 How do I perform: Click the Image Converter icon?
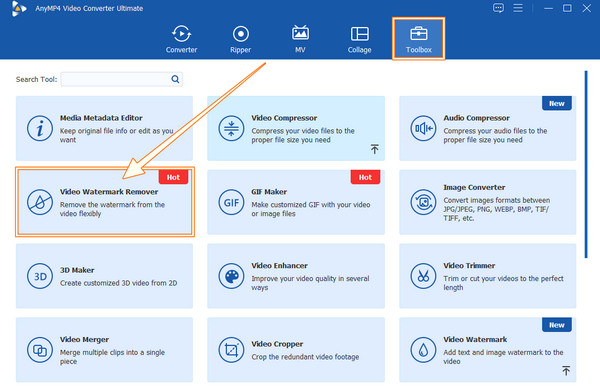423,202
